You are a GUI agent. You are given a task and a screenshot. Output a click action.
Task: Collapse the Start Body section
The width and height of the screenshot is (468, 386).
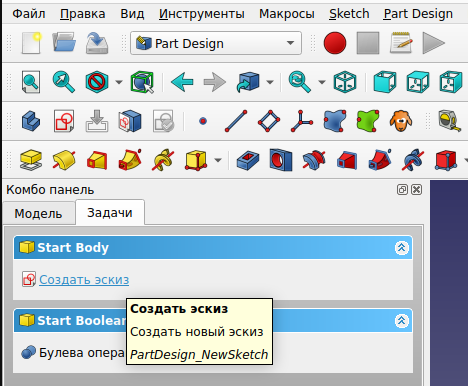pos(402,248)
